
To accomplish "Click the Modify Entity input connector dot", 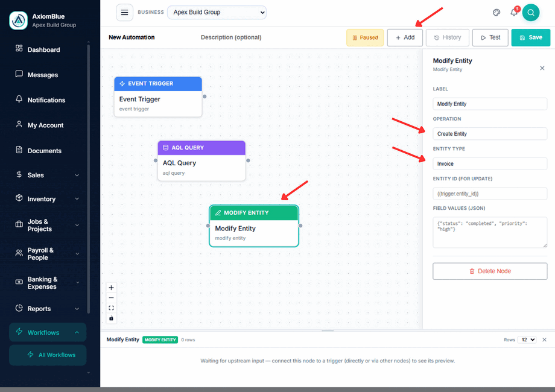I will 208,226.
